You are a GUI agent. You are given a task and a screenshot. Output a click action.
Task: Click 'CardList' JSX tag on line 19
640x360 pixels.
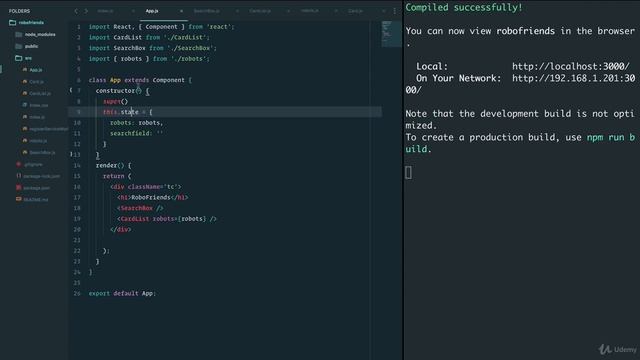click(135, 219)
